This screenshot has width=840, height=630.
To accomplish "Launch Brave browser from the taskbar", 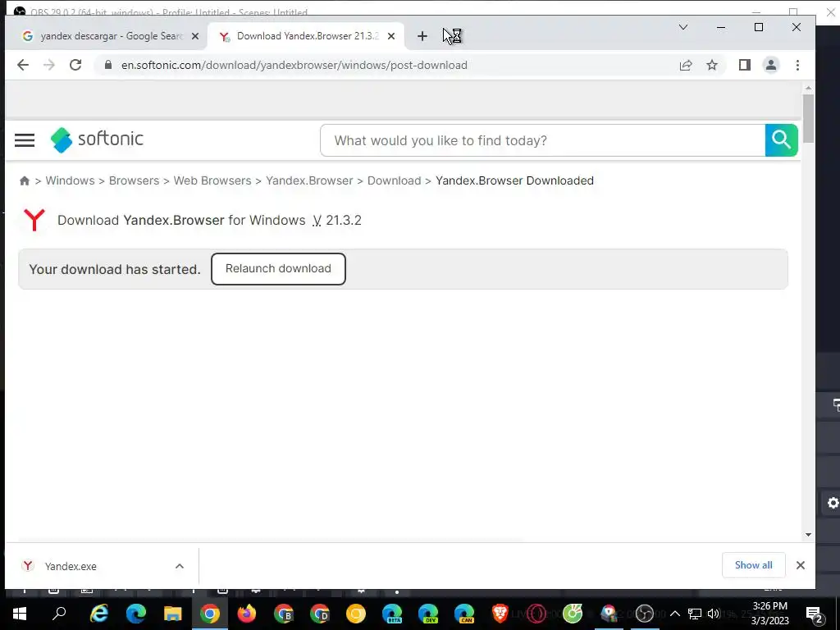I will 500,614.
